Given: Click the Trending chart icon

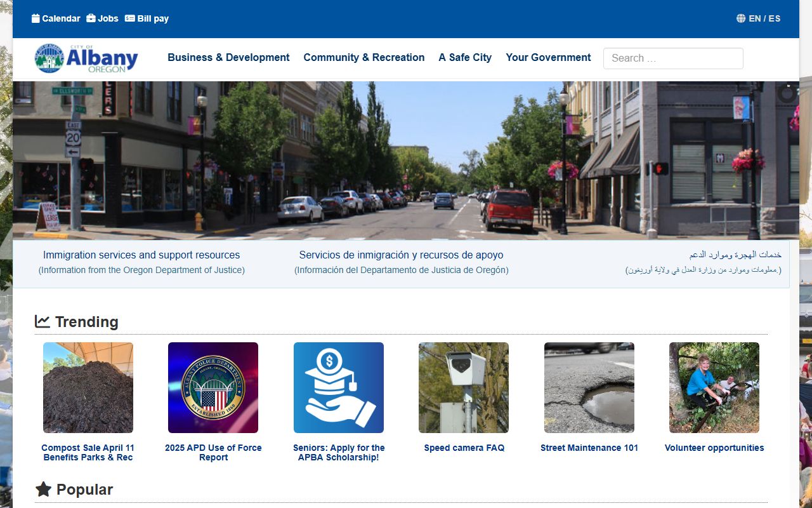Looking at the screenshot, I should tap(43, 321).
